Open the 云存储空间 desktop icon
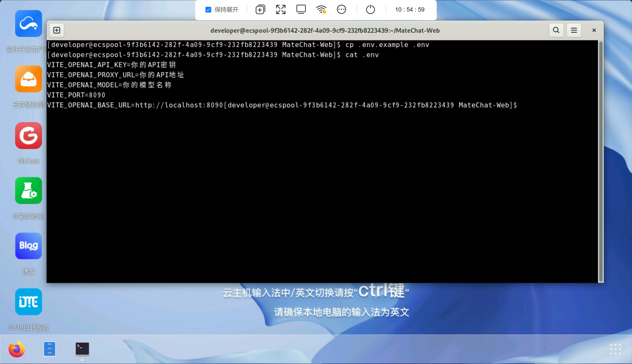 tap(28, 79)
